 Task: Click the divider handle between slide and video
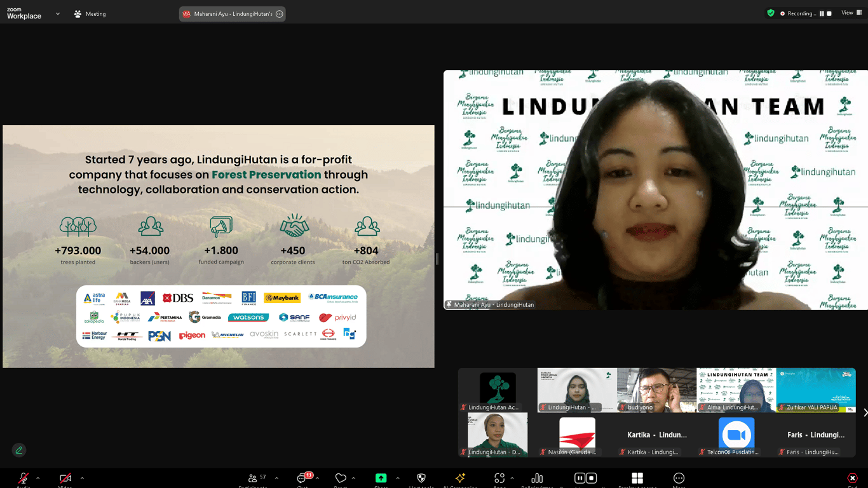point(437,259)
